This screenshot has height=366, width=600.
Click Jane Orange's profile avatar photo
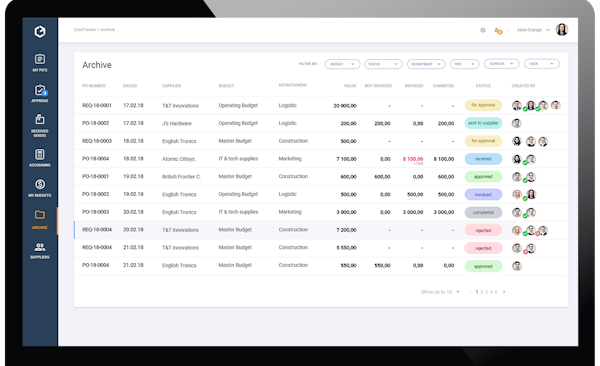(x=562, y=29)
